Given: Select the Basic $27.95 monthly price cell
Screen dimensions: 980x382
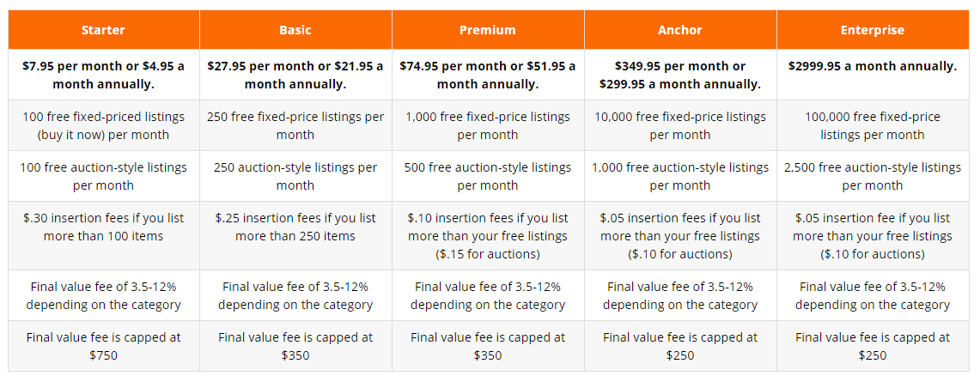Looking at the screenshot, I should (x=295, y=75).
